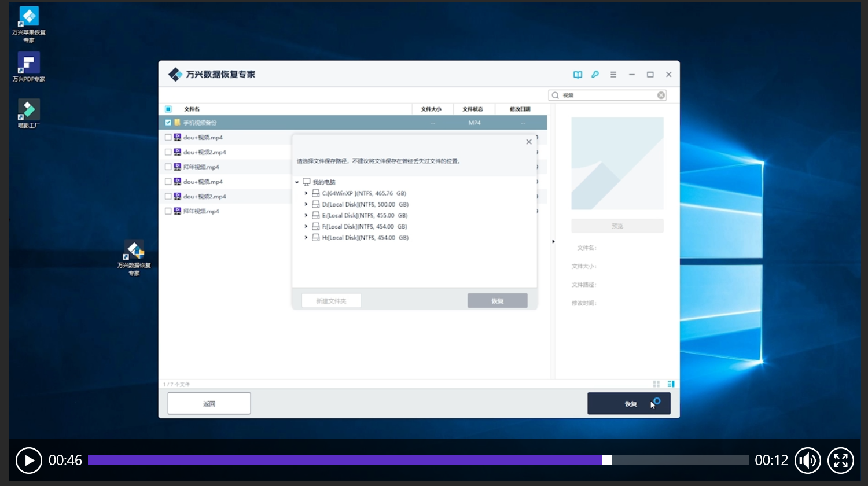Focus the search field containing 视频
The height and width of the screenshot is (486, 868).
click(x=608, y=95)
